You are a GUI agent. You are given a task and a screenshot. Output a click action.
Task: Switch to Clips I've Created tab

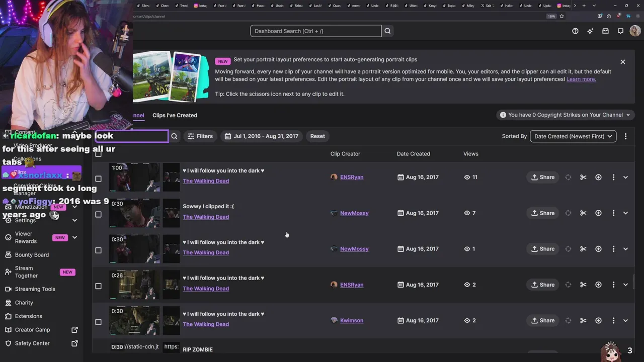click(x=175, y=115)
